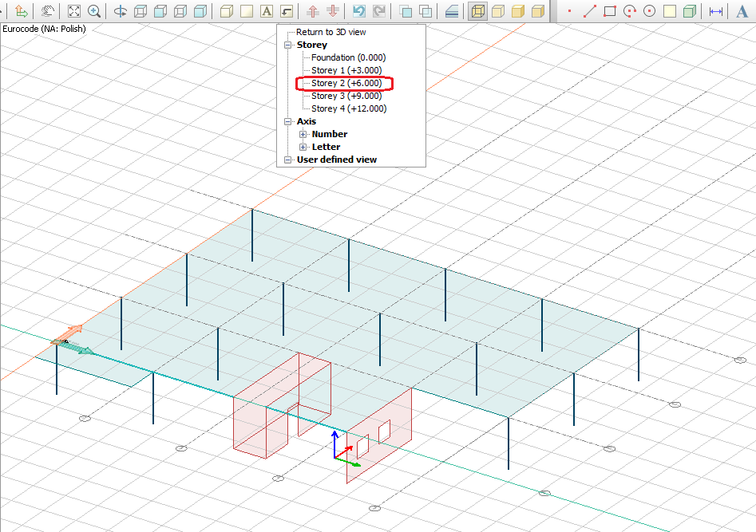
Task: Select Storey 3 (+9.000) view
Action: tap(346, 96)
